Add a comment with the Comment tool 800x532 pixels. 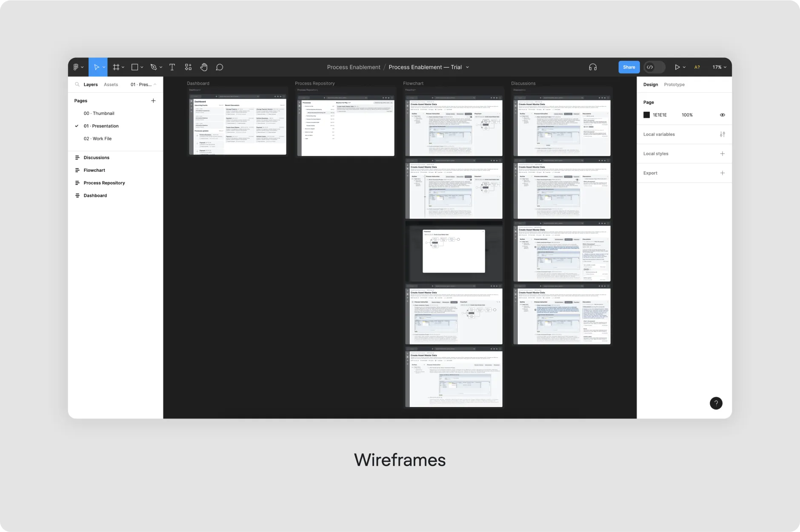(220, 67)
